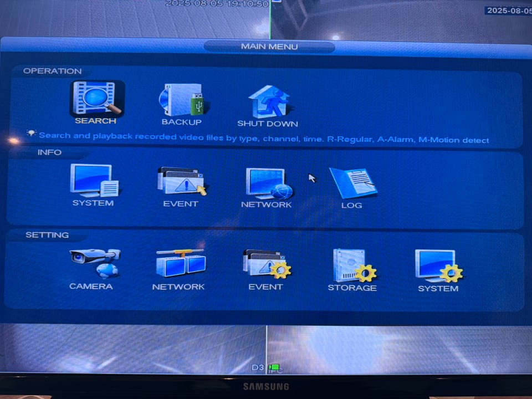Open System information under Info
Screen dimensions: 532x399
[x=95, y=180]
